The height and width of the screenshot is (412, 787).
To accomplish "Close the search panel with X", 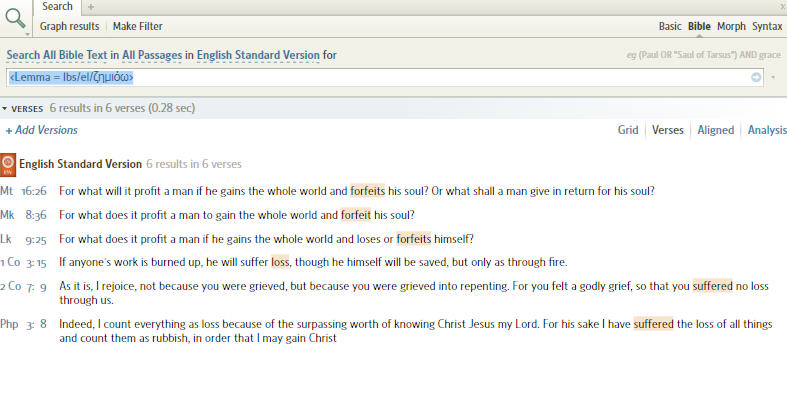I will (x=783, y=7).
